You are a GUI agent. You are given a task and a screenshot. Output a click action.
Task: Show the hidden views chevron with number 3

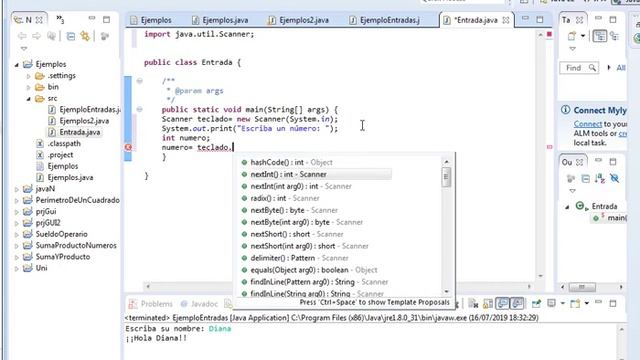(60, 19)
